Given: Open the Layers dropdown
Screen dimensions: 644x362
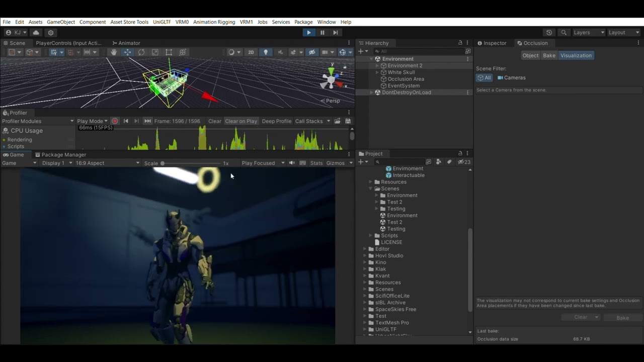Looking at the screenshot, I should coord(588,33).
